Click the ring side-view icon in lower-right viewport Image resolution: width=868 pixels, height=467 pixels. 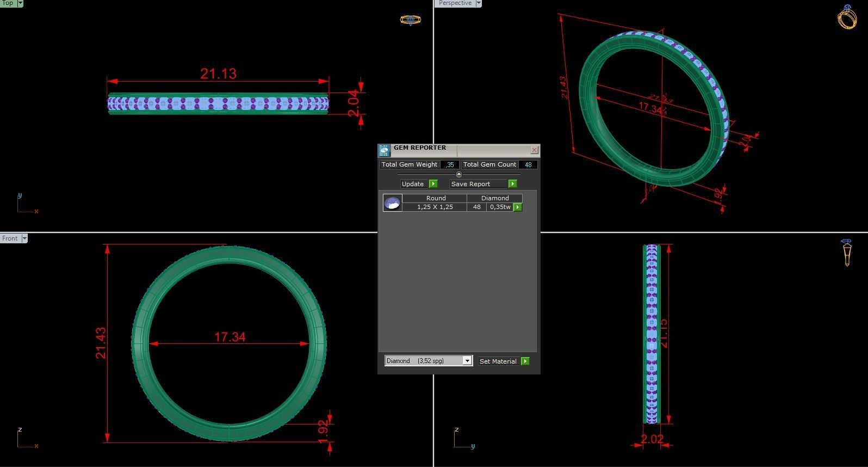tap(847, 253)
